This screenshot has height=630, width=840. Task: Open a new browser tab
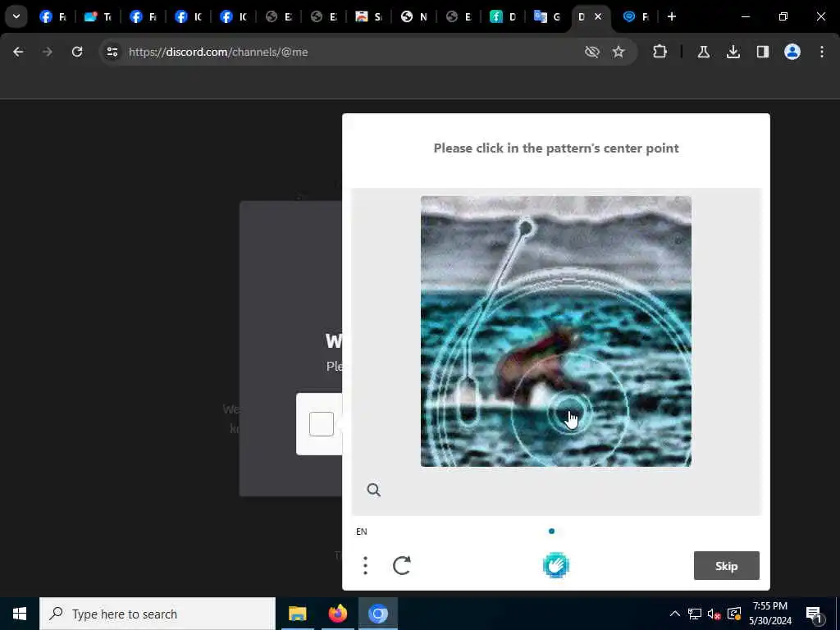click(671, 16)
